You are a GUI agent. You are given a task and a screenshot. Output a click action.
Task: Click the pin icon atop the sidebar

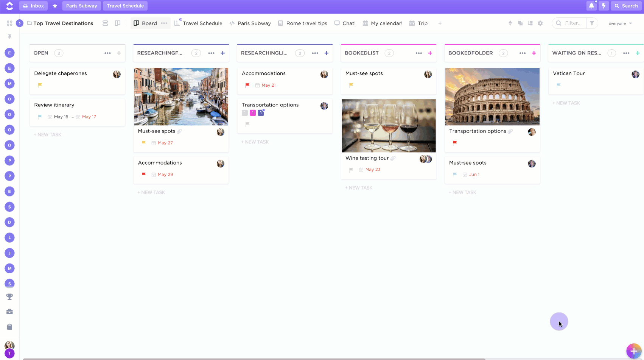[9, 36]
